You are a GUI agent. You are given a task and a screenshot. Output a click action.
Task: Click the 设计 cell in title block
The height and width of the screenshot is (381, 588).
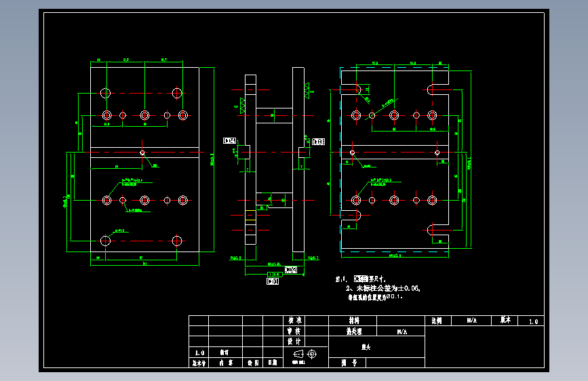click(294, 341)
